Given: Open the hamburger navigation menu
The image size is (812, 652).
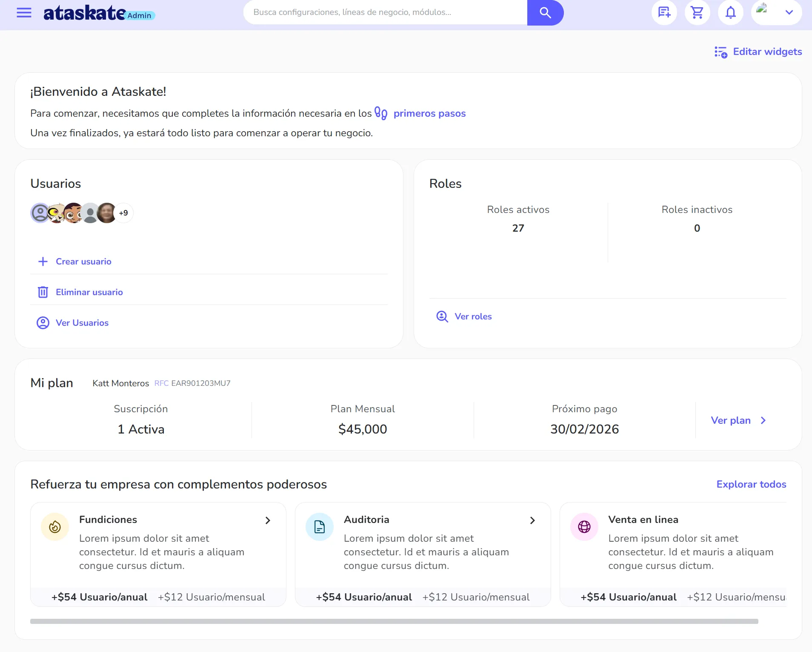Looking at the screenshot, I should click(x=24, y=13).
